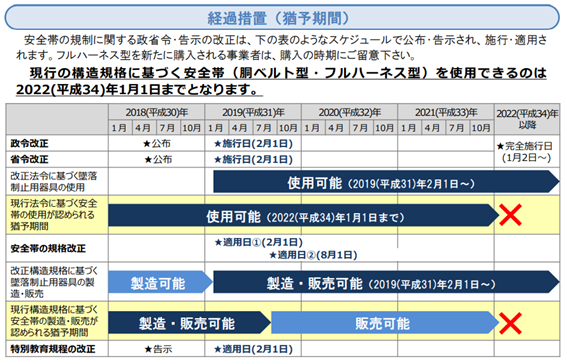Click the 7月 cell under 2019
The image size is (567, 364).
(264, 128)
